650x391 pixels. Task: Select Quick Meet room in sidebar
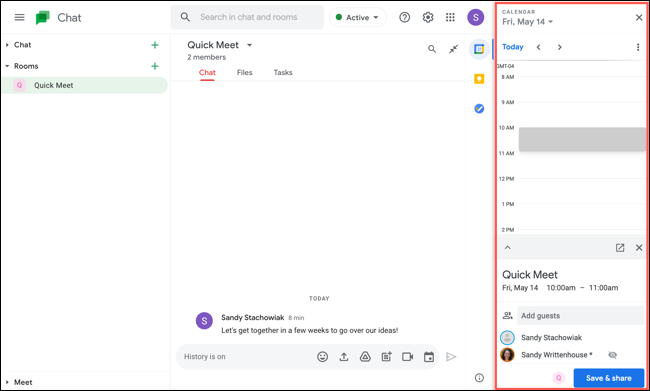[x=85, y=85]
